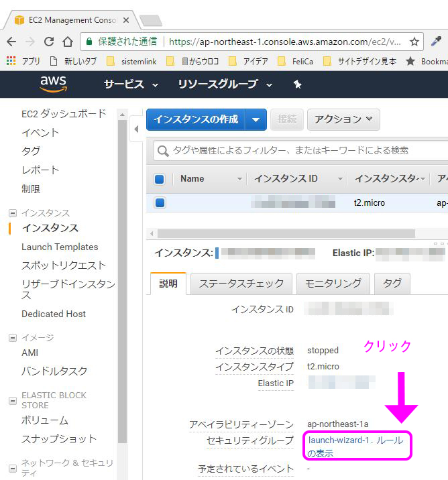Click the browser back arrow

click(x=11, y=42)
